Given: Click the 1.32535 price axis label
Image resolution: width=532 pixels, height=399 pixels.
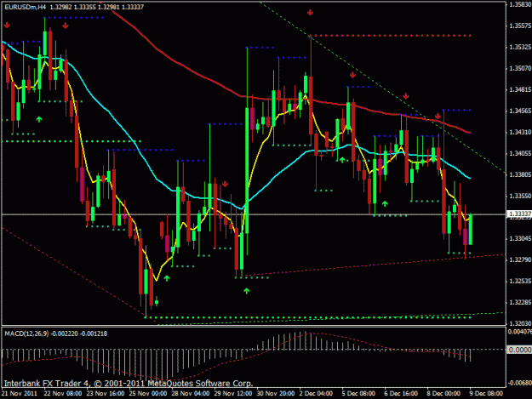Looking at the screenshot, I should click(520, 281).
